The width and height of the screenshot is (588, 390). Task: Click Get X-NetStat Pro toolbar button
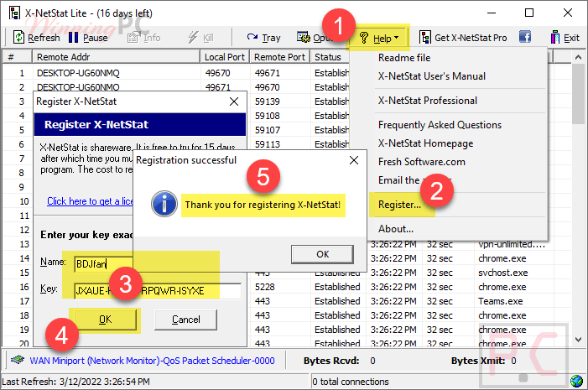[463, 38]
